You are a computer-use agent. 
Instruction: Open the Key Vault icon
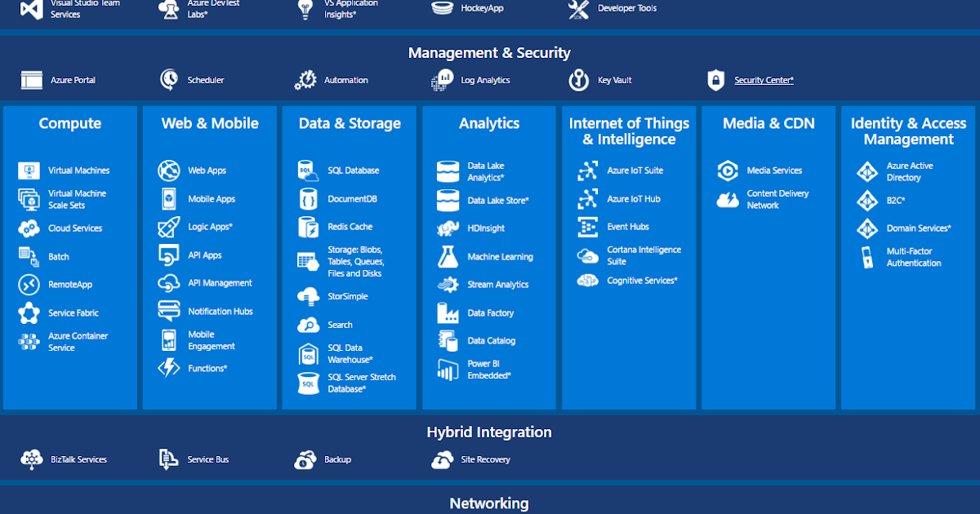[x=578, y=80]
